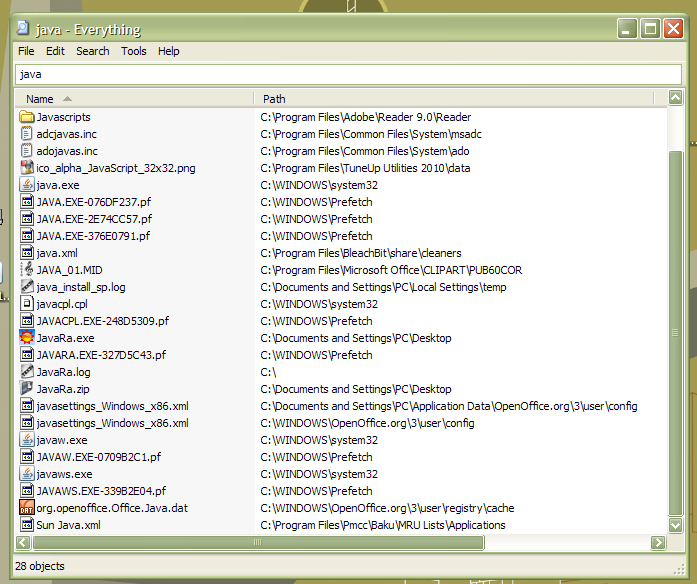Select the JavaRa.zip file name
The height and width of the screenshot is (584, 697).
(x=63, y=388)
